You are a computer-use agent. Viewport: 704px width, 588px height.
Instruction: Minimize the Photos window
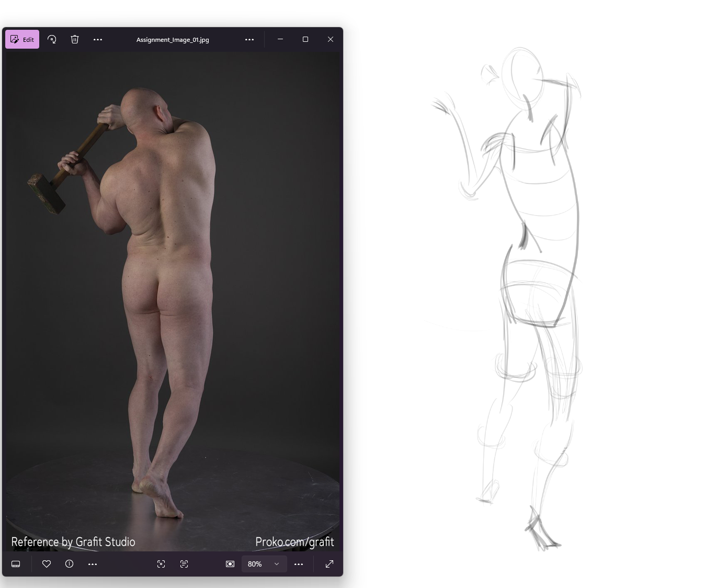pyautogui.click(x=280, y=39)
